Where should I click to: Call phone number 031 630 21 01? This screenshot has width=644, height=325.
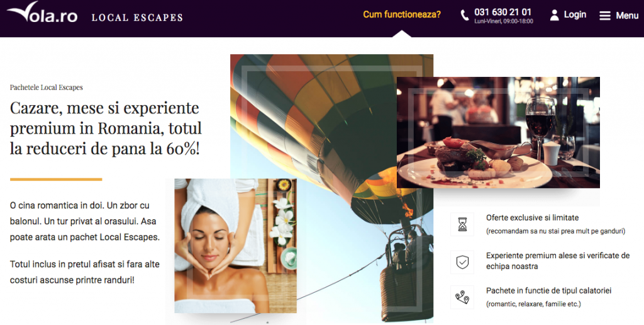pyautogui.click(x=502, y=12)
